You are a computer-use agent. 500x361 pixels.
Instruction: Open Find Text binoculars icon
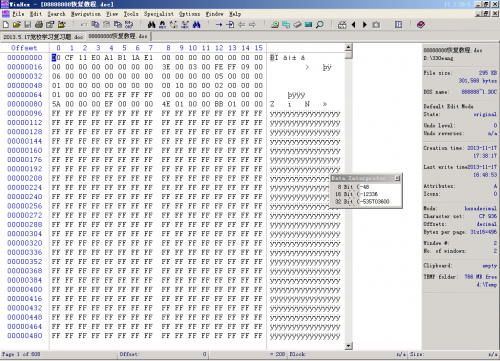click(151, 25)
